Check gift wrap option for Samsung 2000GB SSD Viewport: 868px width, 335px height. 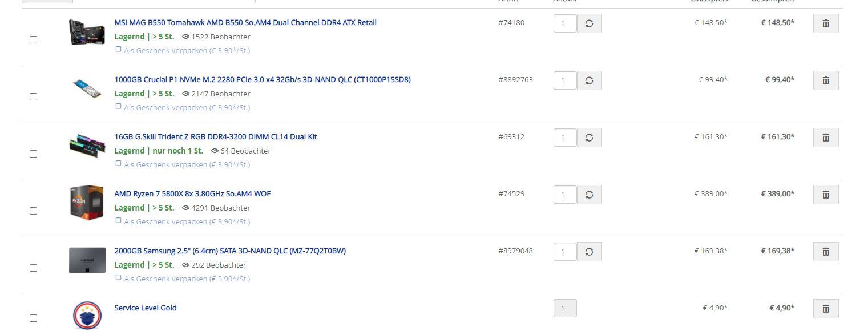tap(119, 277)
